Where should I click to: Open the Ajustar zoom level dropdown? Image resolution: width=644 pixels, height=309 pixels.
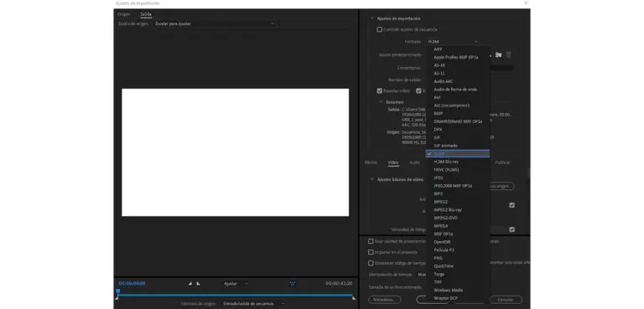[235, 284]
